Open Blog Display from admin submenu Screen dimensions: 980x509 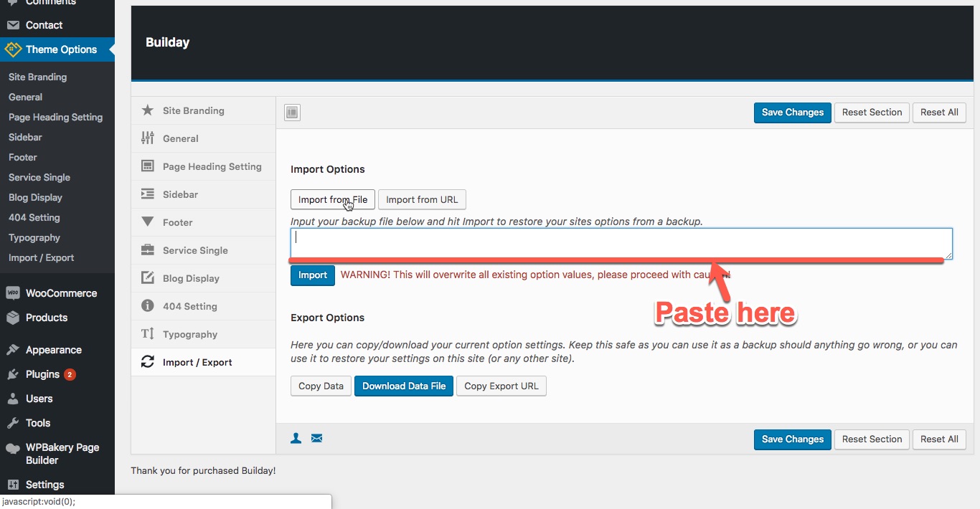[35, 197]
